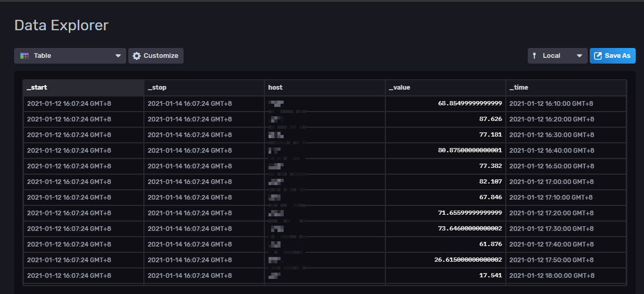Open the Customize visualization options
Viewport: 644px width, 294px height.
[156, 56]
